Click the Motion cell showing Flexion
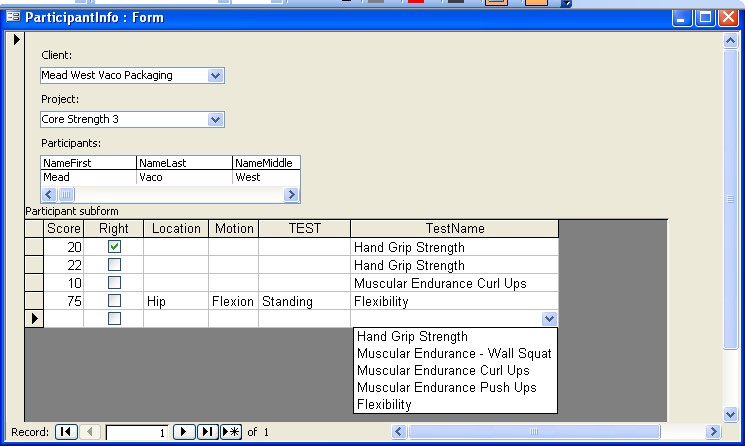 coord(234,301)
